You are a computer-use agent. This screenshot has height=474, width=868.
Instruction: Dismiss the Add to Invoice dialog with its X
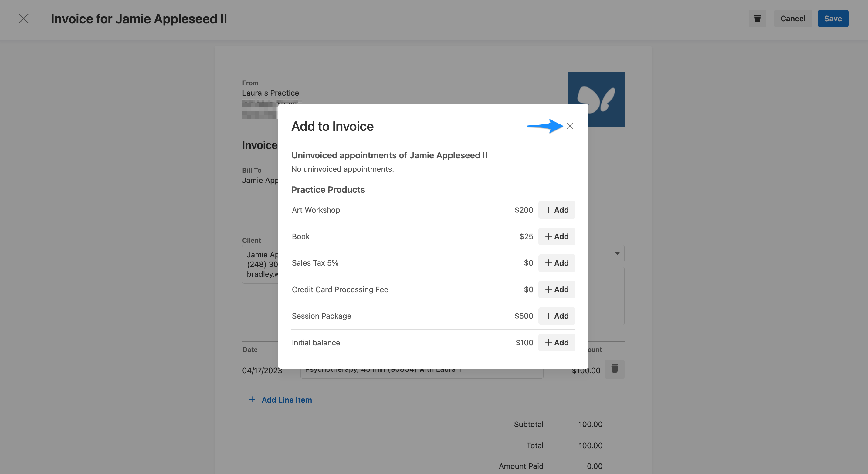click(x=570, y=126)
